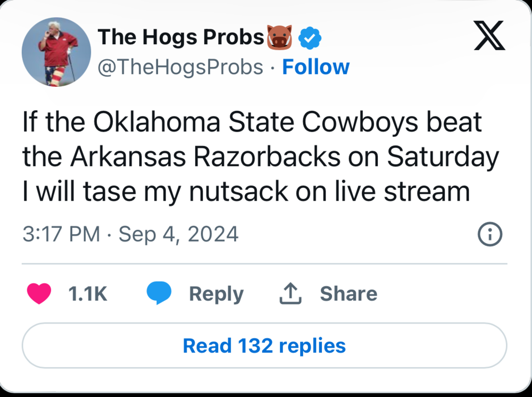Click the share arrow icon
This screenshot has height=397, width=532.
[290, 294]
